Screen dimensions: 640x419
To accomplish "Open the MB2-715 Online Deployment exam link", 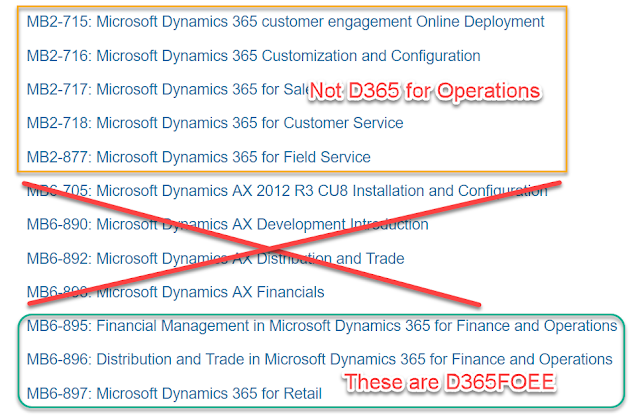I will pyautogui.click(x=285, y=22).
